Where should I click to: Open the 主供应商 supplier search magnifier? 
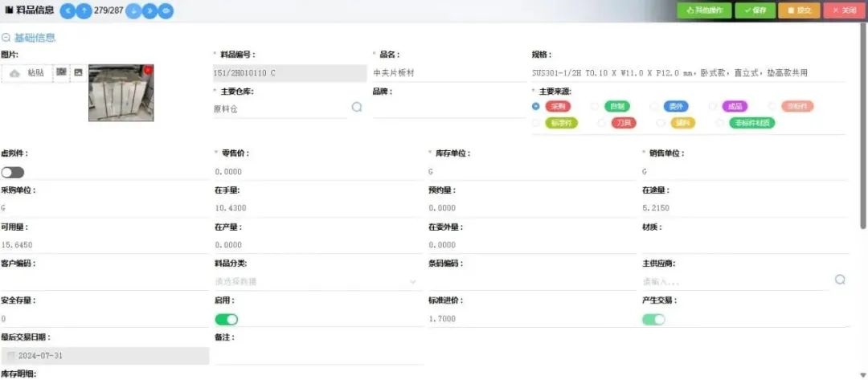pyautogui.click(x=840, y=280)
